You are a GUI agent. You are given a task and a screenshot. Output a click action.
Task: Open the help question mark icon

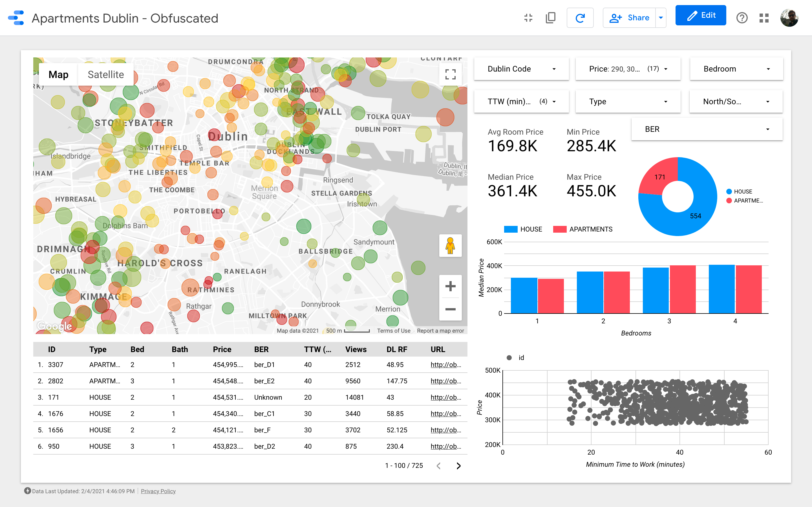(x=742, y=18)
